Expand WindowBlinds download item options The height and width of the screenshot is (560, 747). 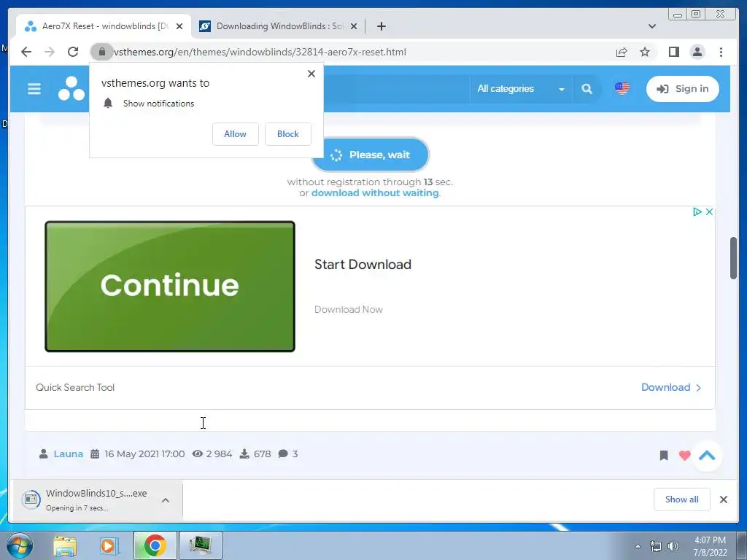pos(166,500)
